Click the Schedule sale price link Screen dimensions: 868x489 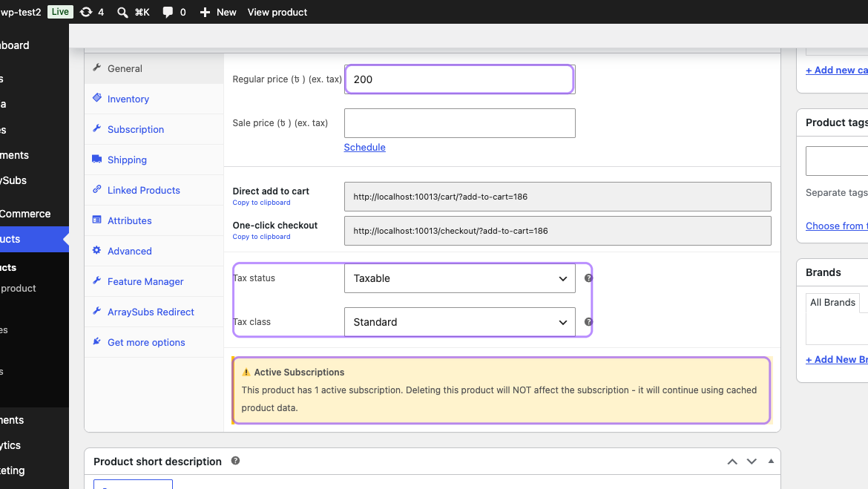(364, 148)
